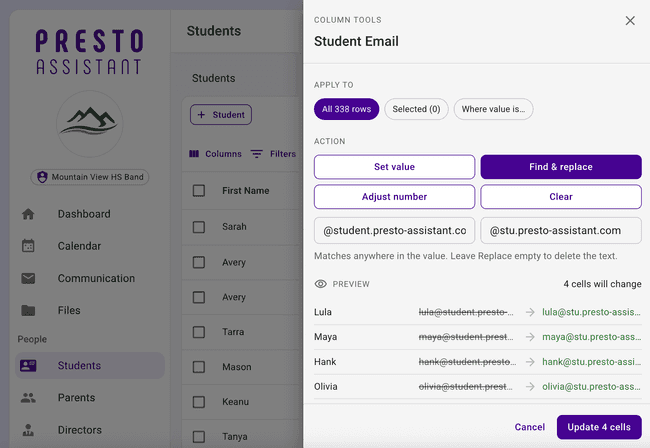Check the box for Sarah
Screen dimensions: 650x448
199,227
